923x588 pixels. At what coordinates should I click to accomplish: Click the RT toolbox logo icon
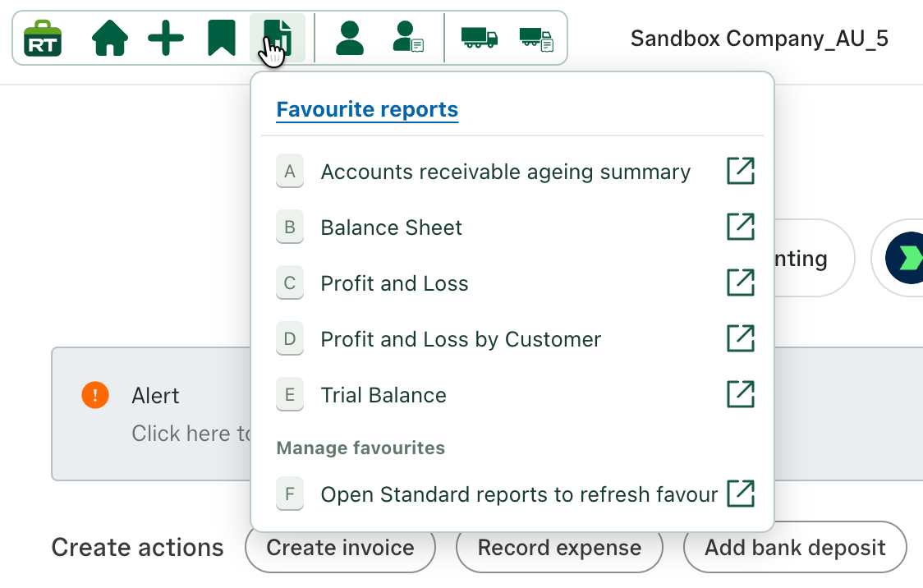pos(43,39)
